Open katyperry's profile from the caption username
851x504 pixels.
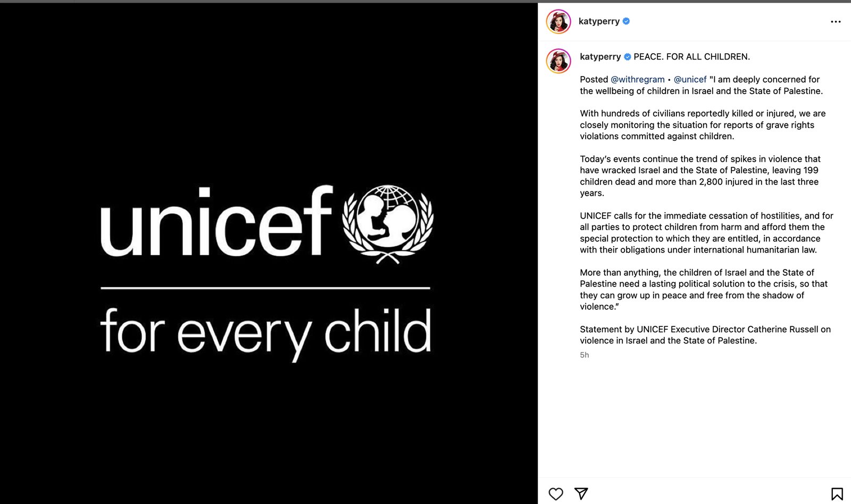pos(600,57)
